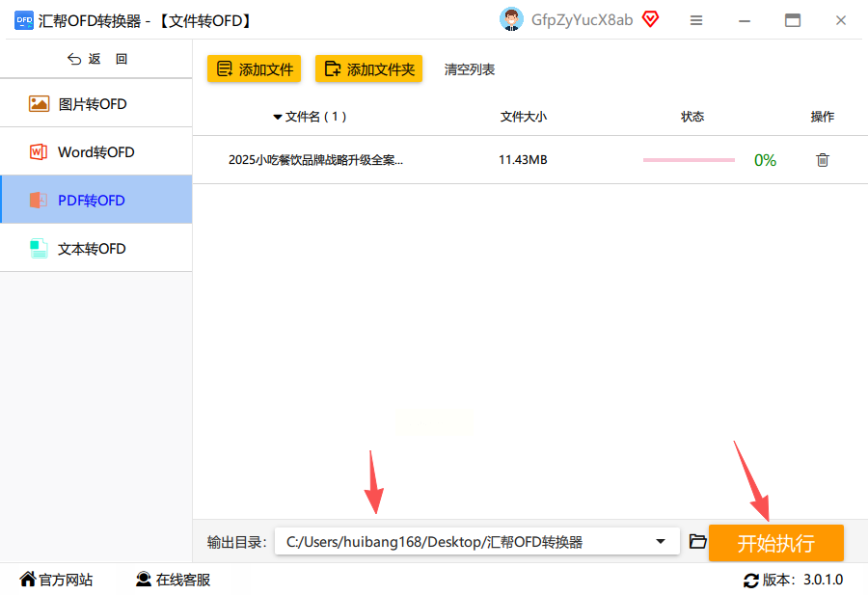Click the 在线客服 headset icon
The height and width of the screenshot is (595, 868).
tap(144, 579)
